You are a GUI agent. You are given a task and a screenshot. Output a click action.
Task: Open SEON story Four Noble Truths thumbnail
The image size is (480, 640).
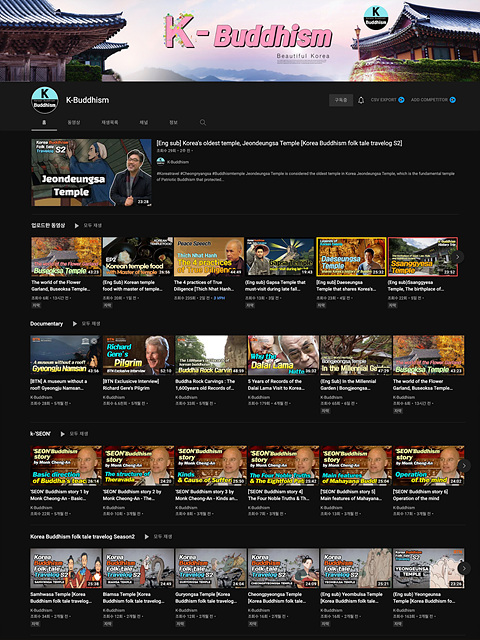click(283, 466)
